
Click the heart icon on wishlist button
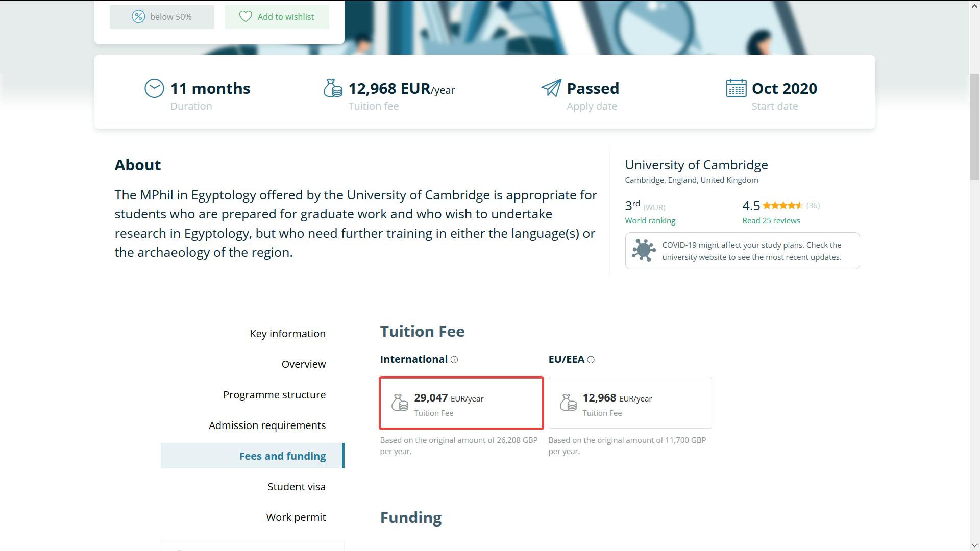click(x=246, y=17)
